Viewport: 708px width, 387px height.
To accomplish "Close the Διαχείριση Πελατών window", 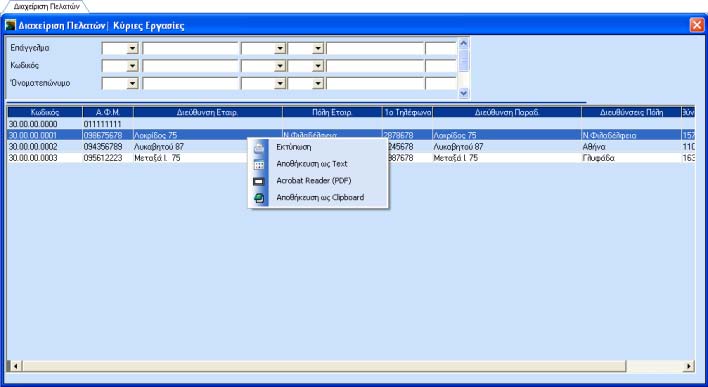I will point(697,25).
